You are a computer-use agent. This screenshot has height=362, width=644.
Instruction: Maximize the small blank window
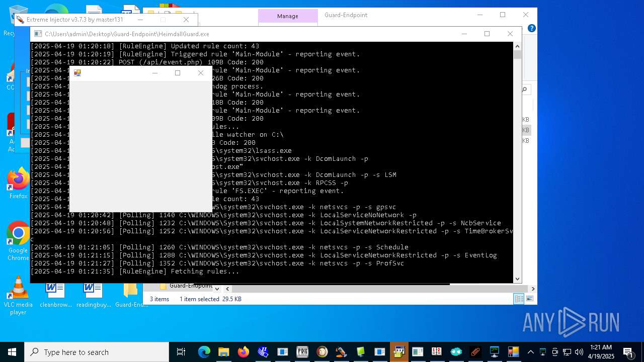pyautogui.click(x=178, y=73)
